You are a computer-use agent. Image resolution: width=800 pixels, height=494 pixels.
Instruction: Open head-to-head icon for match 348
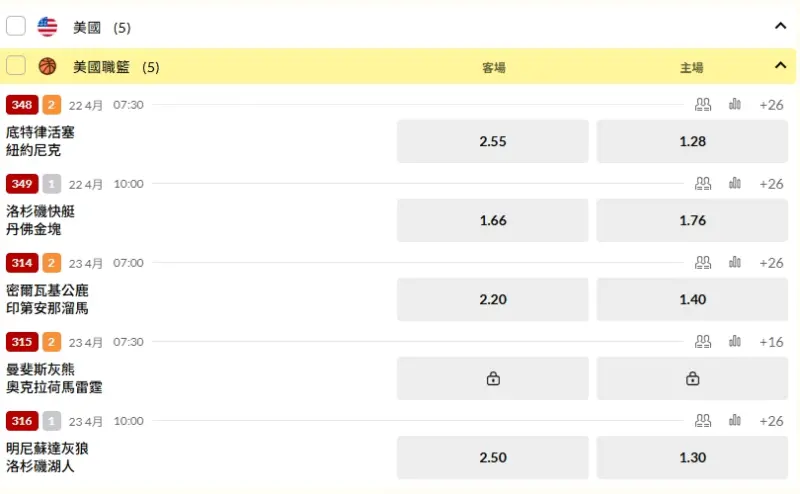[x=703, y=105]
